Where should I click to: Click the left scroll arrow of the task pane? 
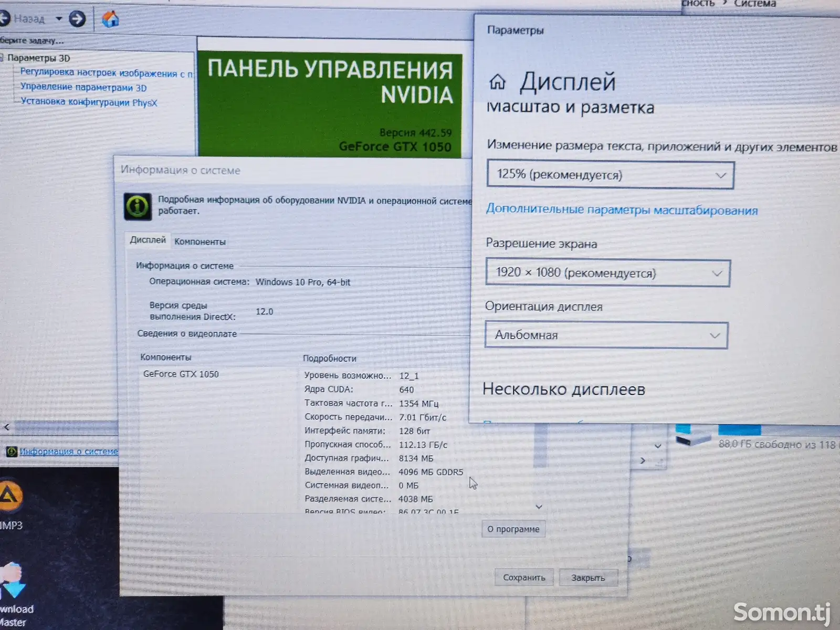tap(6, 427)
